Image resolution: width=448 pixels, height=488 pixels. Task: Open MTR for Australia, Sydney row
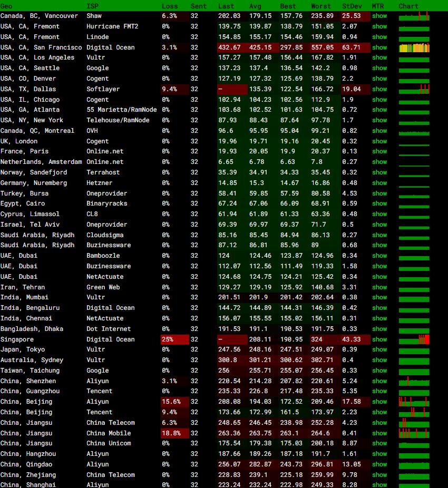click(379, 360)
